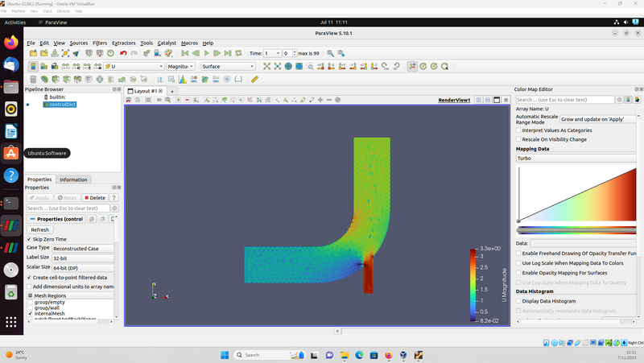Open the Turbo color preset dropdown
The width and height of the screenshot is (644, 363).
(x=576, y=158)
